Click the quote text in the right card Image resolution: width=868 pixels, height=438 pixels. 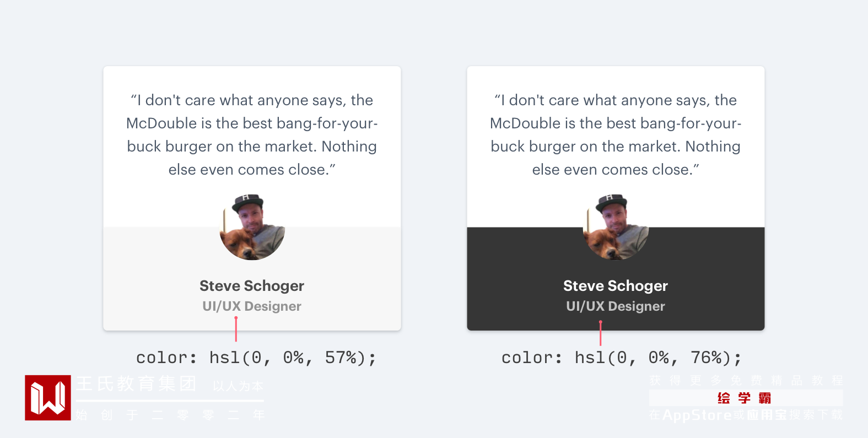(x=616, y=135)
